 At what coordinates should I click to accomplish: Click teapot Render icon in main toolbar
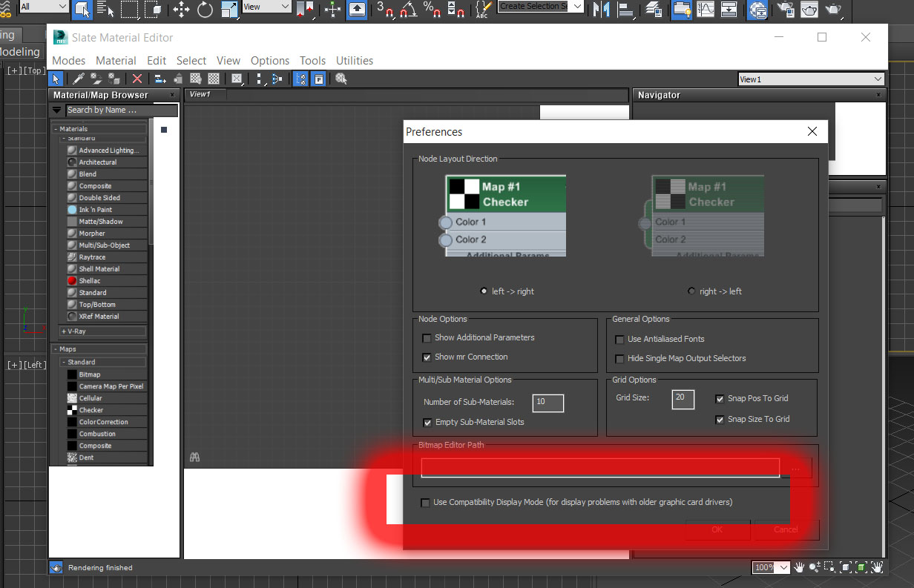835,10
